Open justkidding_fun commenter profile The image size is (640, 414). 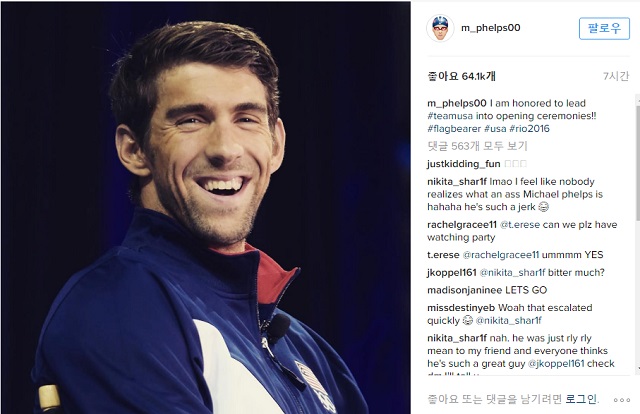(464, 164)
